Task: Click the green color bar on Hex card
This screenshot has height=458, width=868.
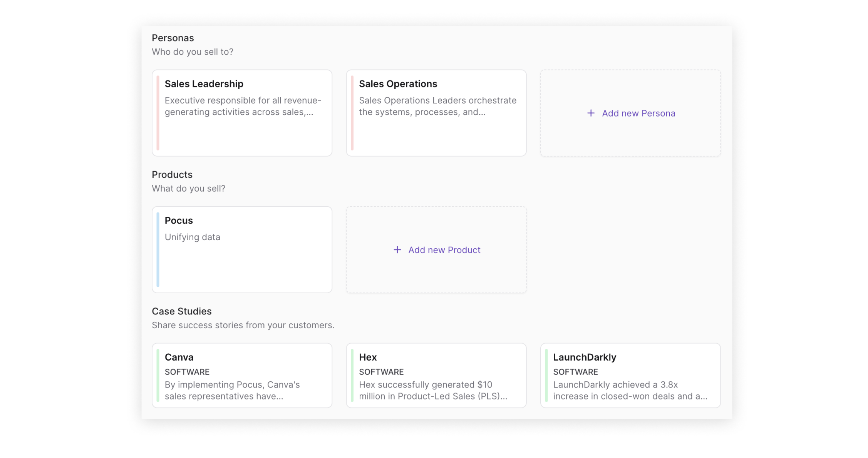Action: (352, 375)
